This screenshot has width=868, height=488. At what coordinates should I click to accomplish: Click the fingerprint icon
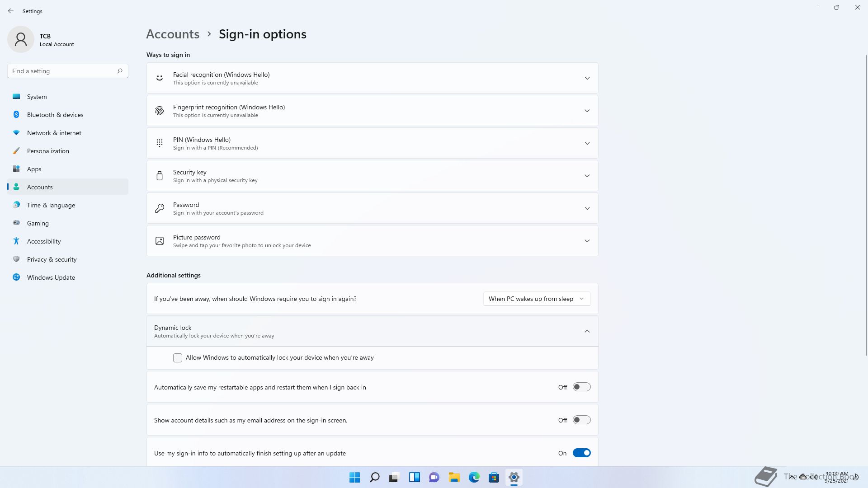(160, 111)
